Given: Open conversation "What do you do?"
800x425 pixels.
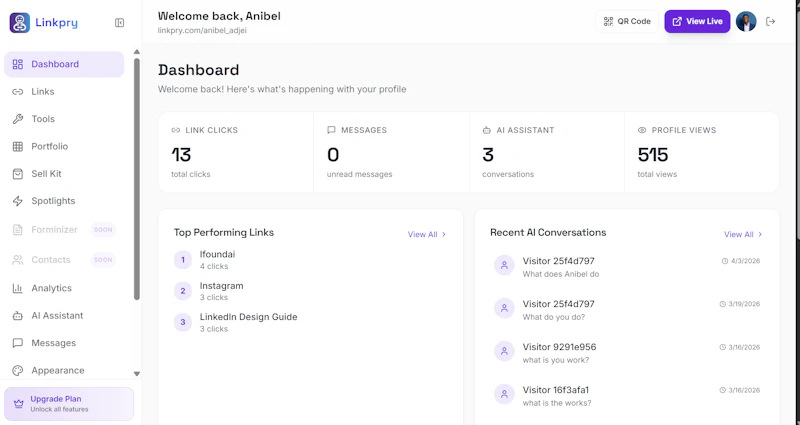Looking at the screenshot, I should (x=627, y=310).
